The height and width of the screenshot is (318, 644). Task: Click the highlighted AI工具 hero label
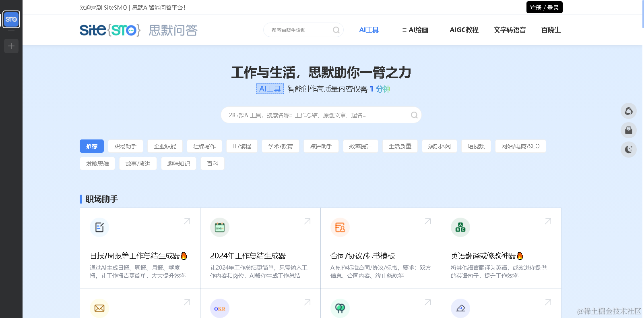270,89
